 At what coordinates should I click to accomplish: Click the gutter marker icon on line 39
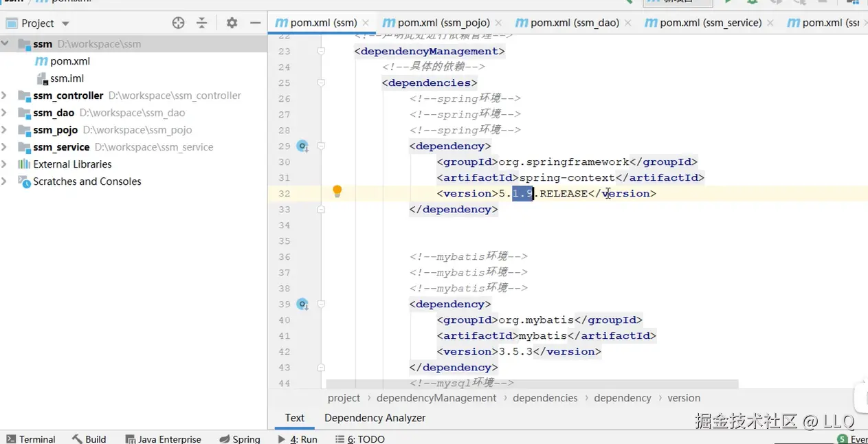point(302,304)
